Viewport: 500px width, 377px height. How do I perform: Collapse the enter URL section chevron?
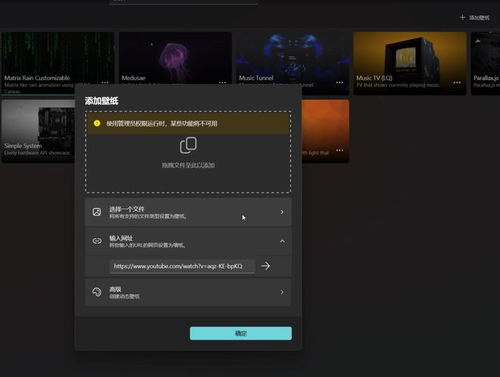click(282, 241)
